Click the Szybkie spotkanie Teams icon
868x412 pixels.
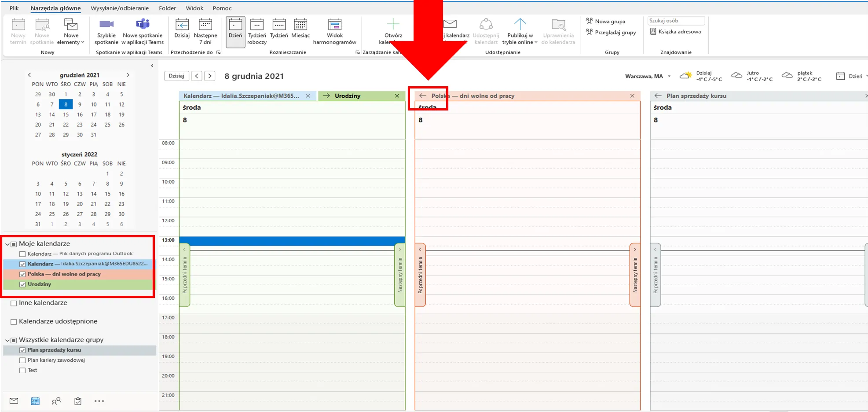coord(106,25)
